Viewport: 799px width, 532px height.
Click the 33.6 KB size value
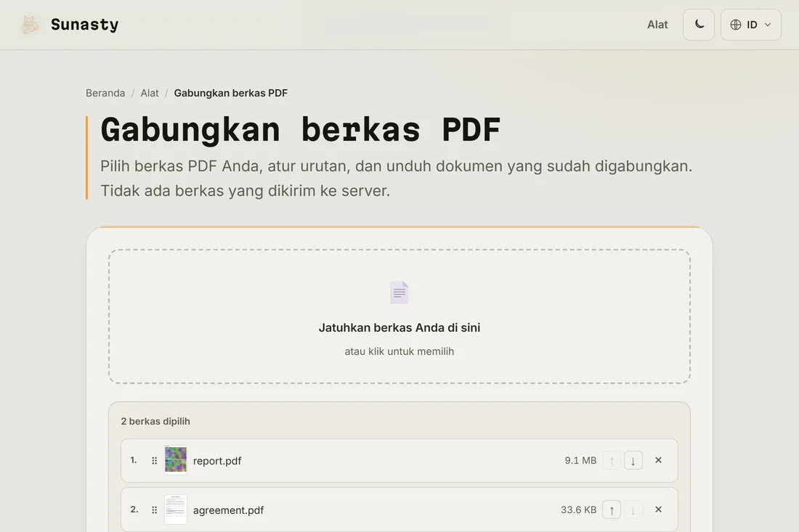click(x=578, y=510)
